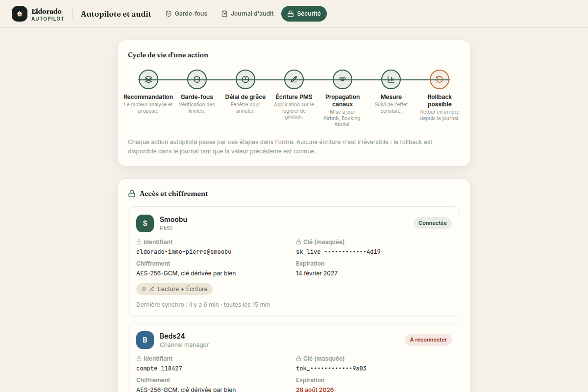Click the Délai de grâce clock icon
This screenshot has width=588, height=392.
tap(245, 79)
